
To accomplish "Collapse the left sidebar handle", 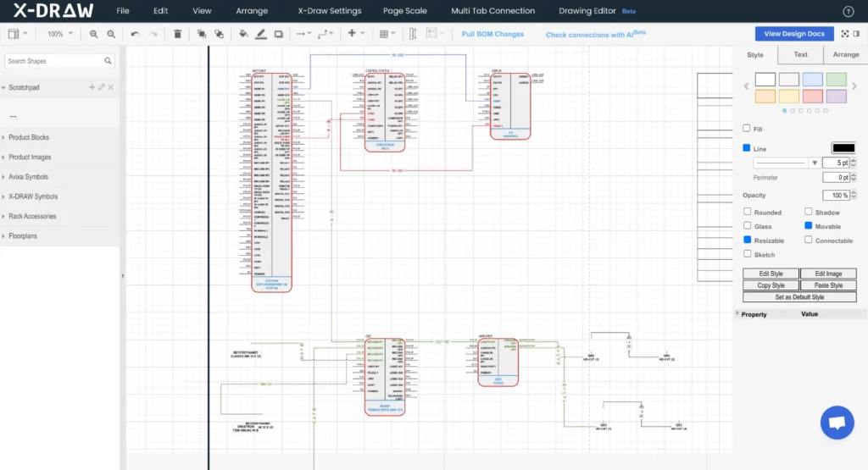I will [122, 275].
